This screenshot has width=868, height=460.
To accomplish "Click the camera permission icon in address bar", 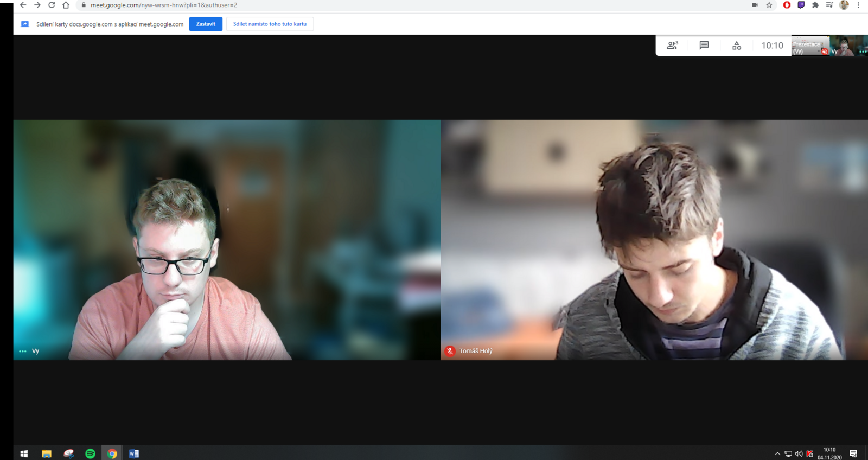I will point(755,5).
